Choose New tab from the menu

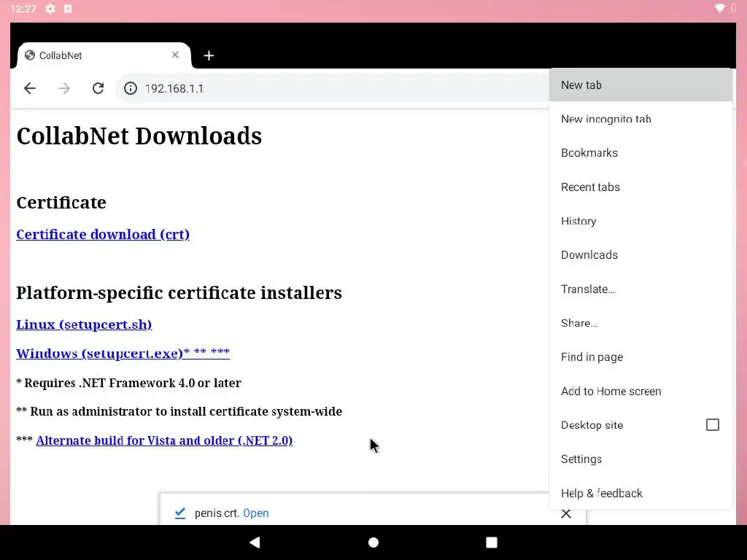(x=640, y=85)
